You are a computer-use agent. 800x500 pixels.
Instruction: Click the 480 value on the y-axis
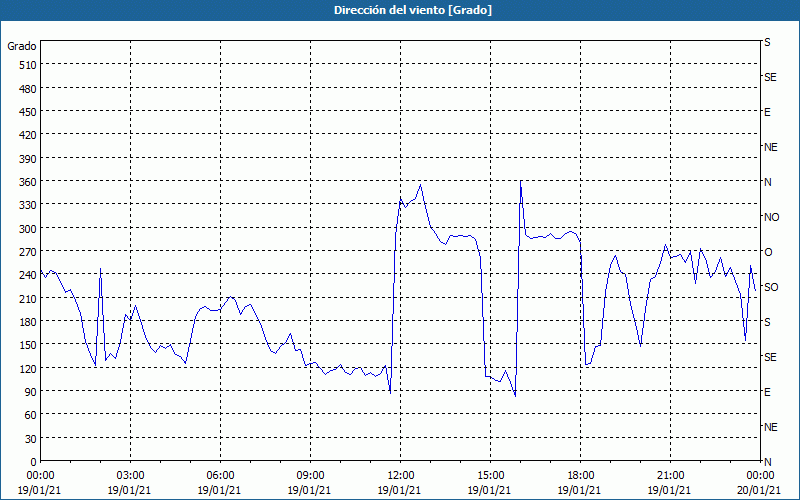[28, 88]
